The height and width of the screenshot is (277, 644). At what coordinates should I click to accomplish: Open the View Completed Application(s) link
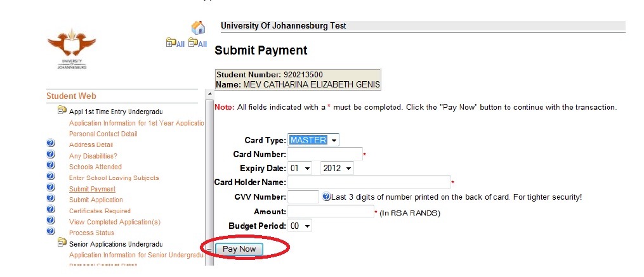click(114, 222)
